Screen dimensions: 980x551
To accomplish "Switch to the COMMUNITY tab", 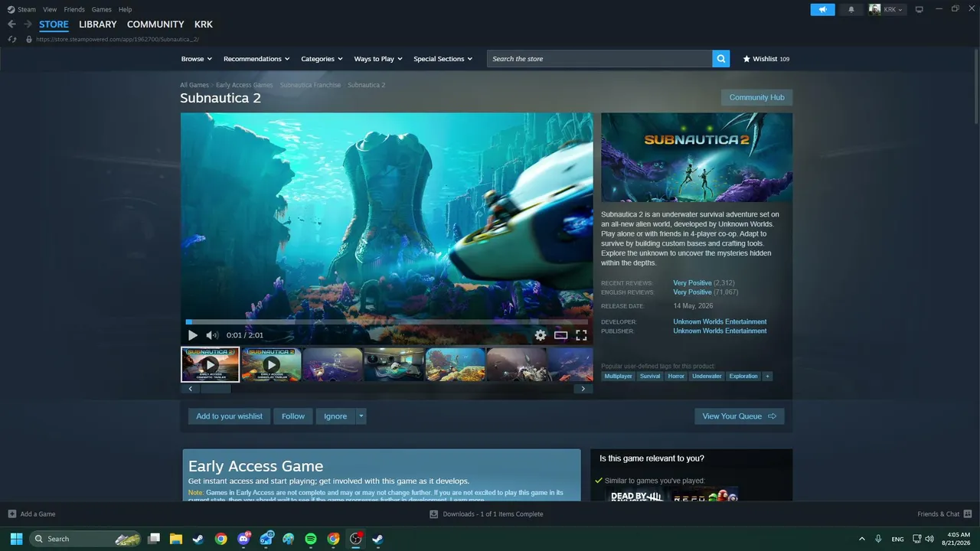I will pos(155,24).
